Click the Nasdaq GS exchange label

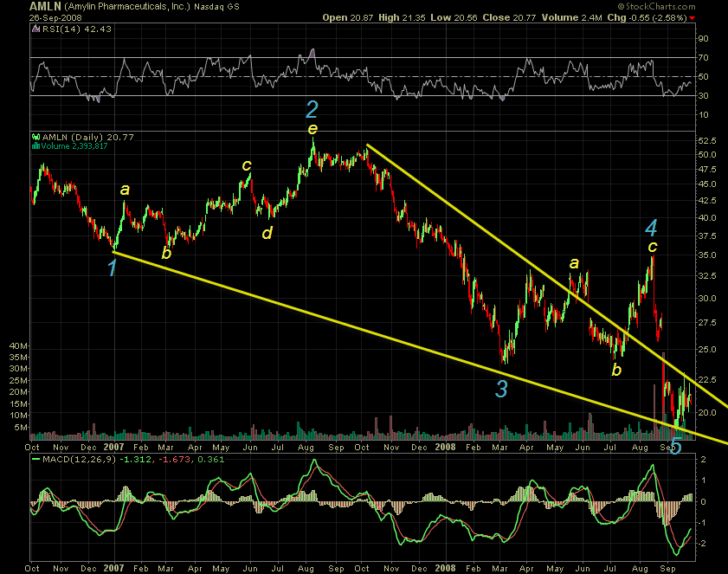(216, 7)
